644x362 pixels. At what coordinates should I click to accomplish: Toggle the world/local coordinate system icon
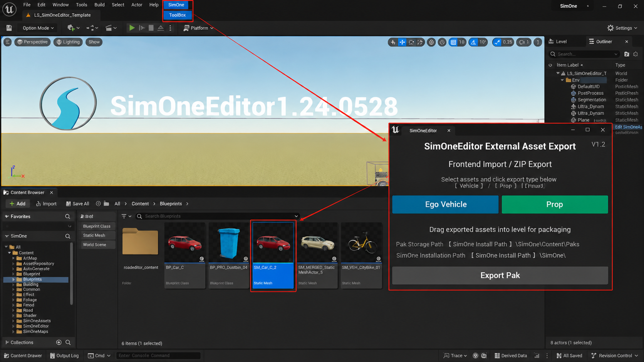(431, 42)
